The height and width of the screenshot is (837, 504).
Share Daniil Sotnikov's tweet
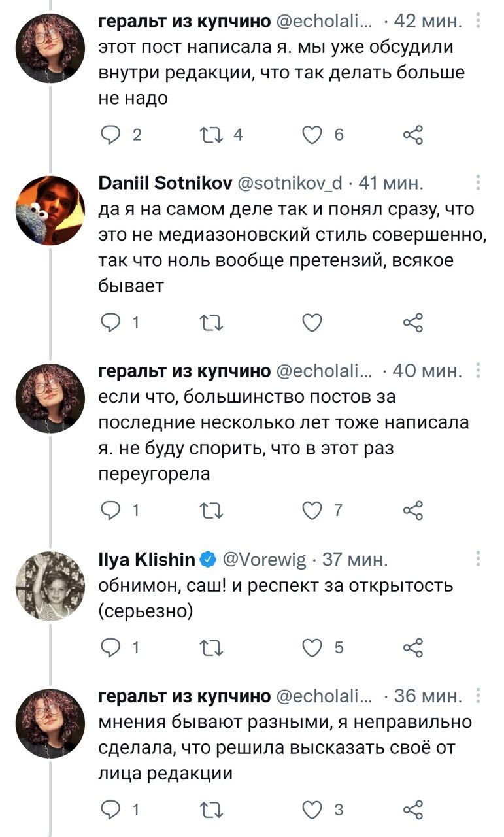(x=414, y=322)
